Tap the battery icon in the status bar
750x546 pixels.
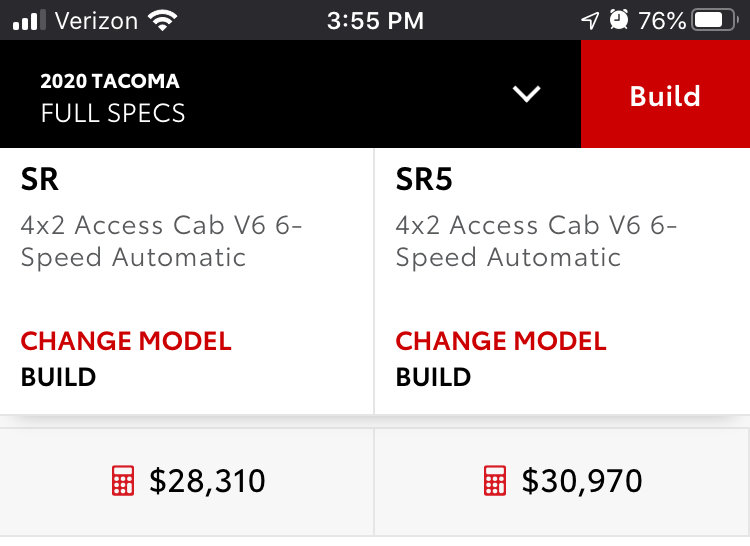[715, 20]
